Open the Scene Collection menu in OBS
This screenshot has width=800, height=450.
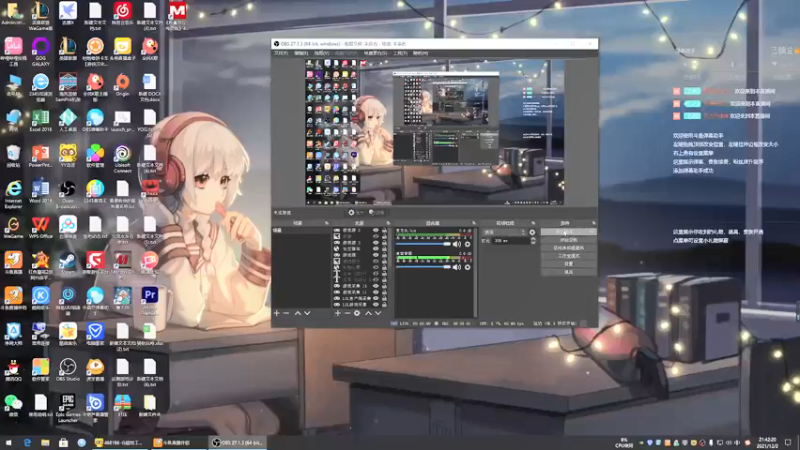(x=375, y=53)
